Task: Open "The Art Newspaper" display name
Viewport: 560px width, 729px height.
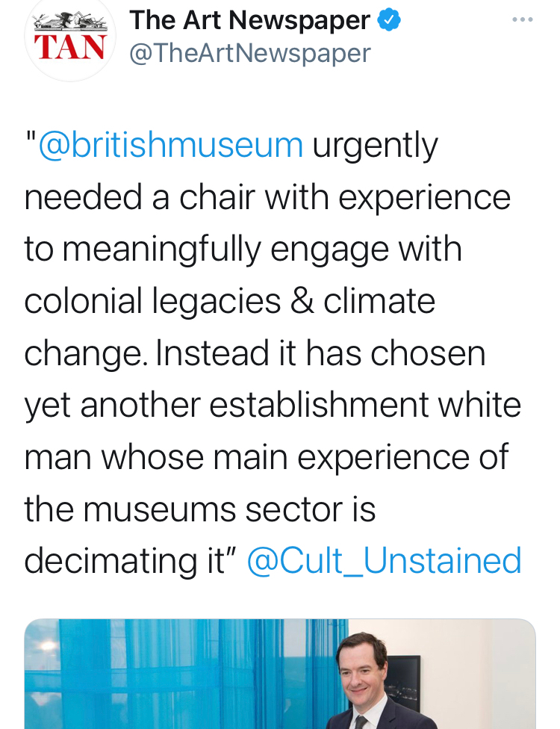Action: [249, 20]
